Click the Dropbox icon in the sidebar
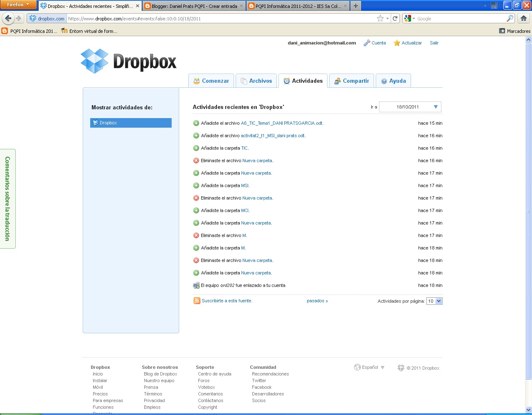The image size is (532, 415). click(95, 123)
